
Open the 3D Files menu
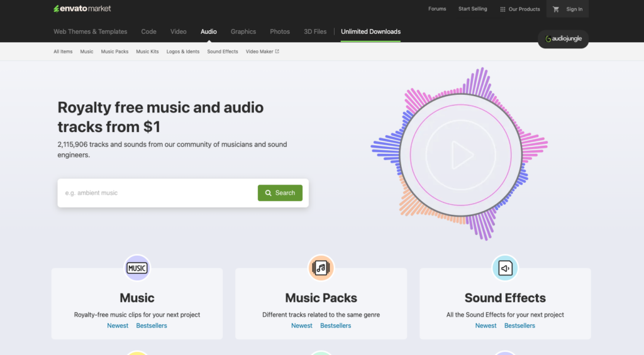pyautogui.click(x=315, y=31)
